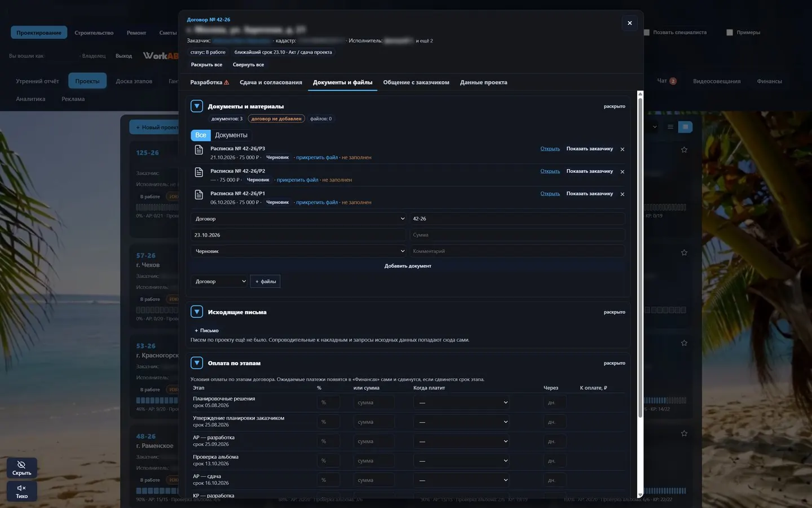Open the Договор dropdown beside + файлы
The width and height of the screenshot is (812, 508).
pos(220,281)
